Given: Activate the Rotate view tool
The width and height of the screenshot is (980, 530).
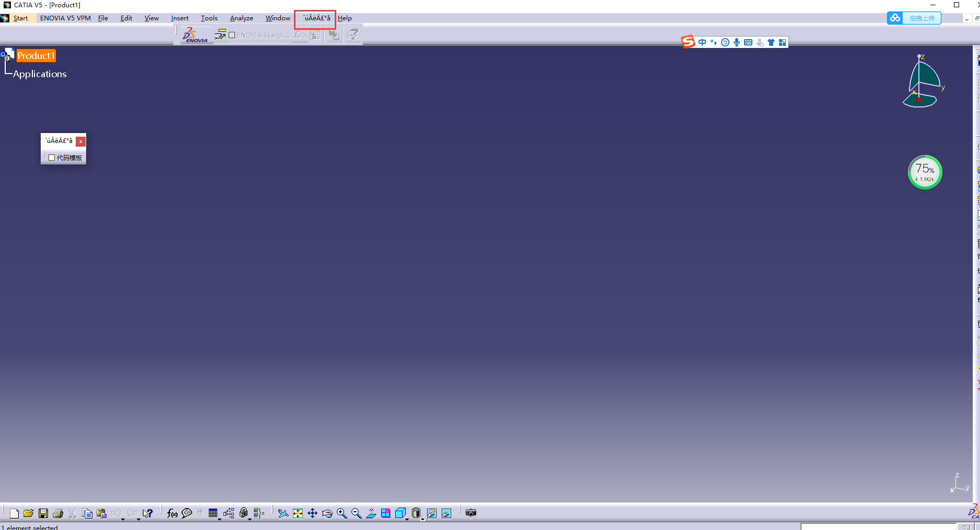Looking at the screenshot, I should click(x=327, y=513).
